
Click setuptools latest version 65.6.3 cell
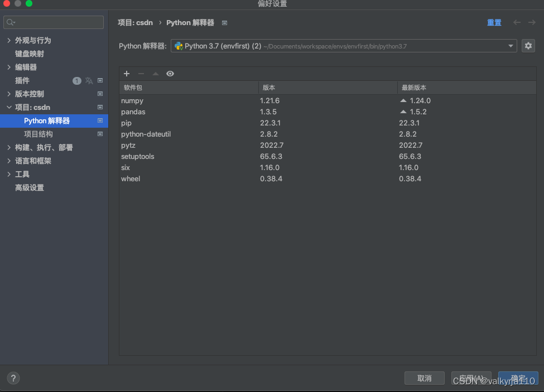[410, 156]
